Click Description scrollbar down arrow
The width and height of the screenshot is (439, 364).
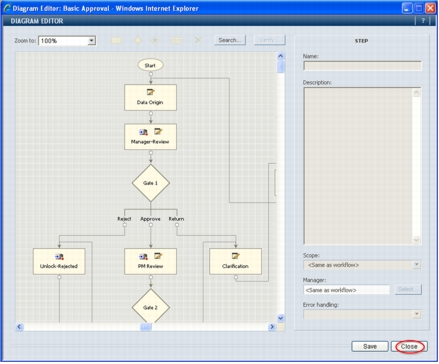pos(417,240)
